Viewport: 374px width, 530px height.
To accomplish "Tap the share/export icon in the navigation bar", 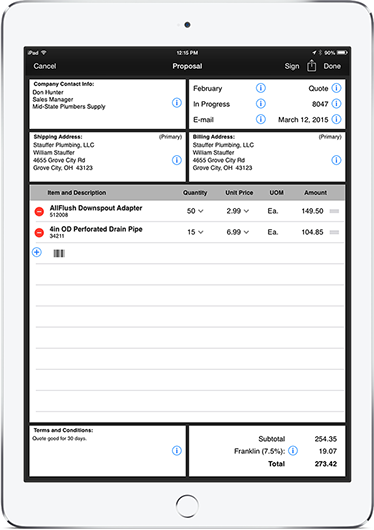I will point(311,66).
